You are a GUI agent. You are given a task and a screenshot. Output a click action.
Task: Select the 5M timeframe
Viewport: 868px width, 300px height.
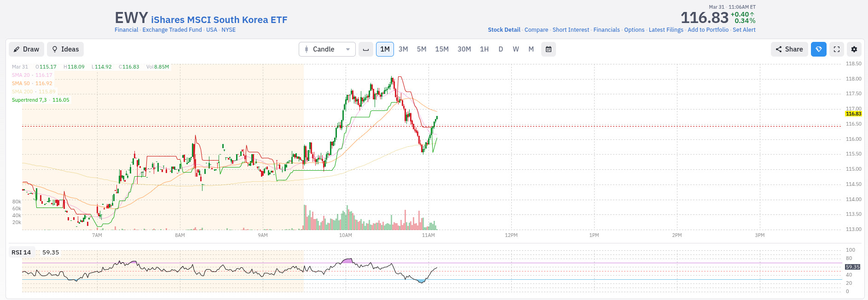pos(422,49)
